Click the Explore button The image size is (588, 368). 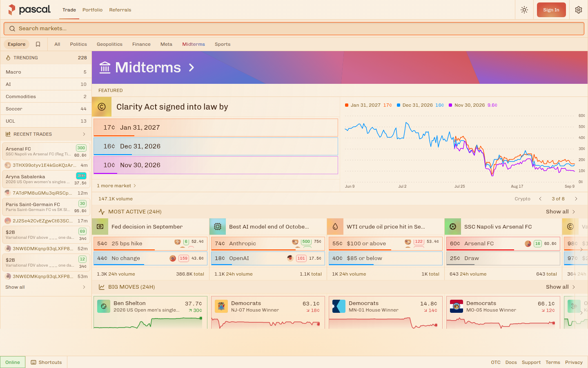(16, 44)
